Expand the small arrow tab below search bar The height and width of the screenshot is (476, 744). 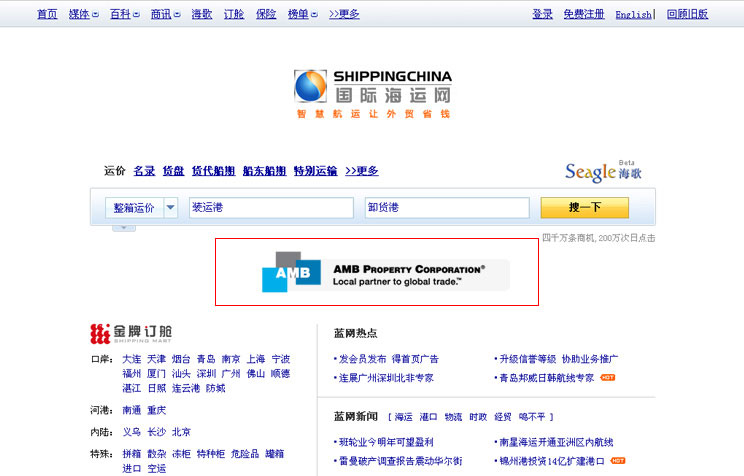click(x=123, y=229)
